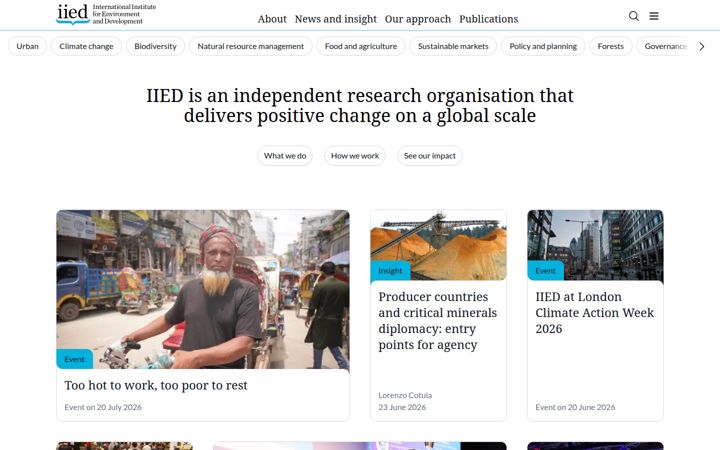Viewport: 720px width, 450px height.
Task: Open 'IIED at London Climate Action Week 2026'
Action: [x=595, y=313]
